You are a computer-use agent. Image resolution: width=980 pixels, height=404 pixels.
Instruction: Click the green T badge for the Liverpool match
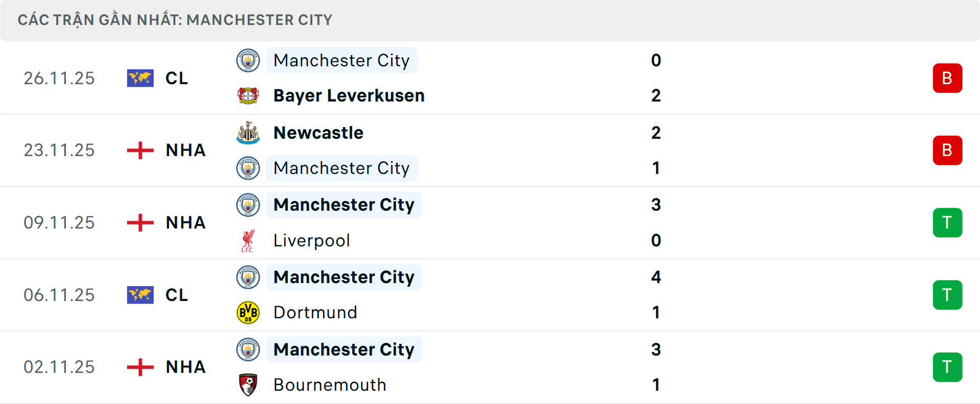[948, 222]
